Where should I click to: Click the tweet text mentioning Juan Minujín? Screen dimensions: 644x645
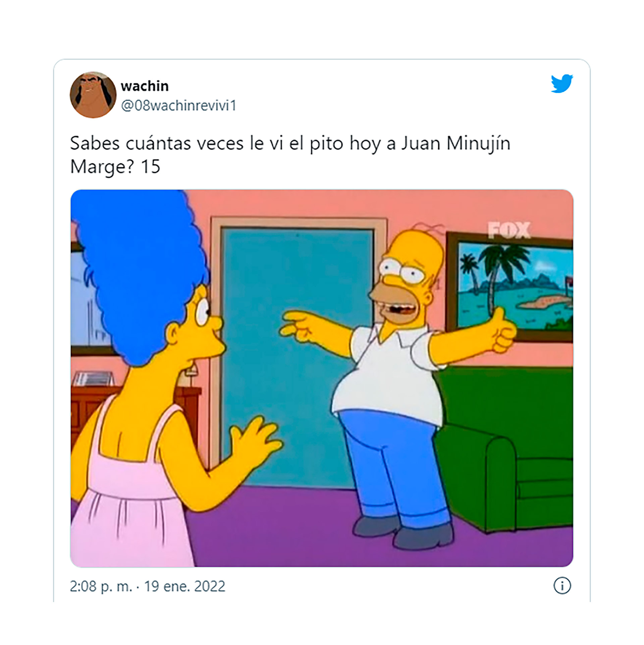290,144
